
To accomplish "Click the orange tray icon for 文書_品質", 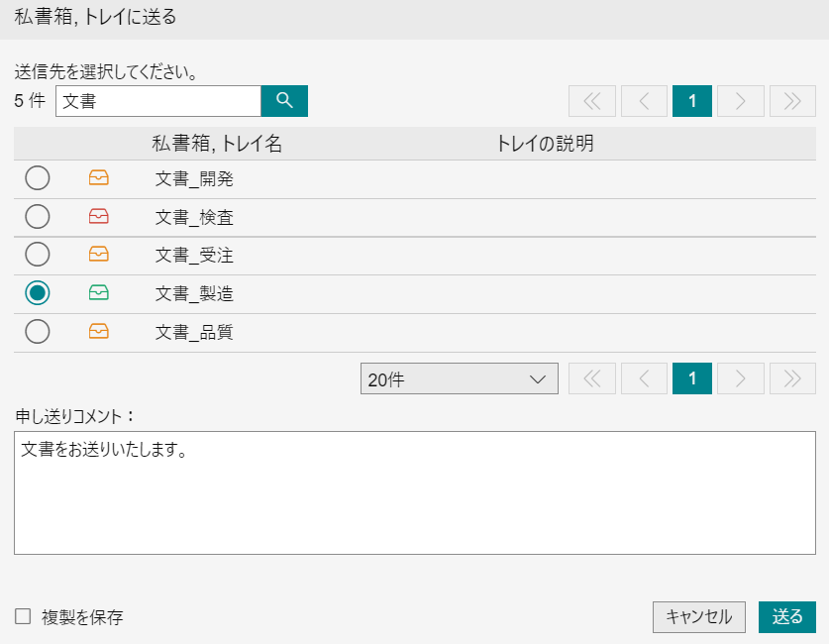I will (x=99, y=332).
